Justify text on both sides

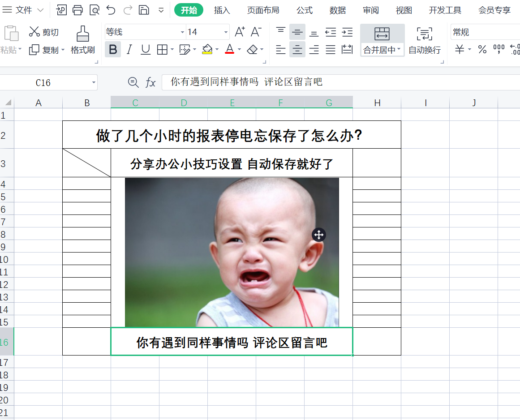pyautogui.click(x=330, y=49)
